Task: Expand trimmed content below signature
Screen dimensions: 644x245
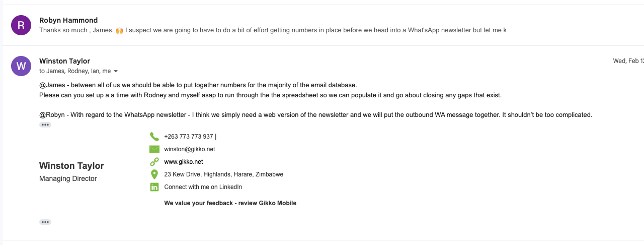Action: pos(45,222)
